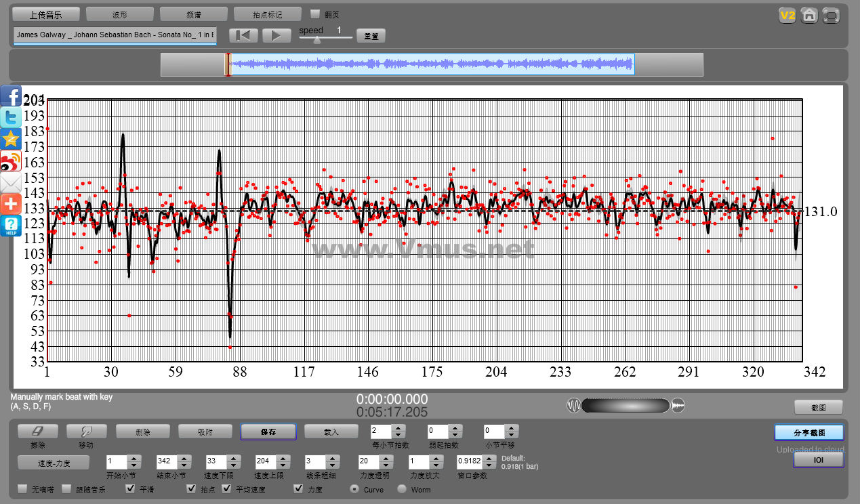Click the 重置 speed reset button

[x=371, y=36]
